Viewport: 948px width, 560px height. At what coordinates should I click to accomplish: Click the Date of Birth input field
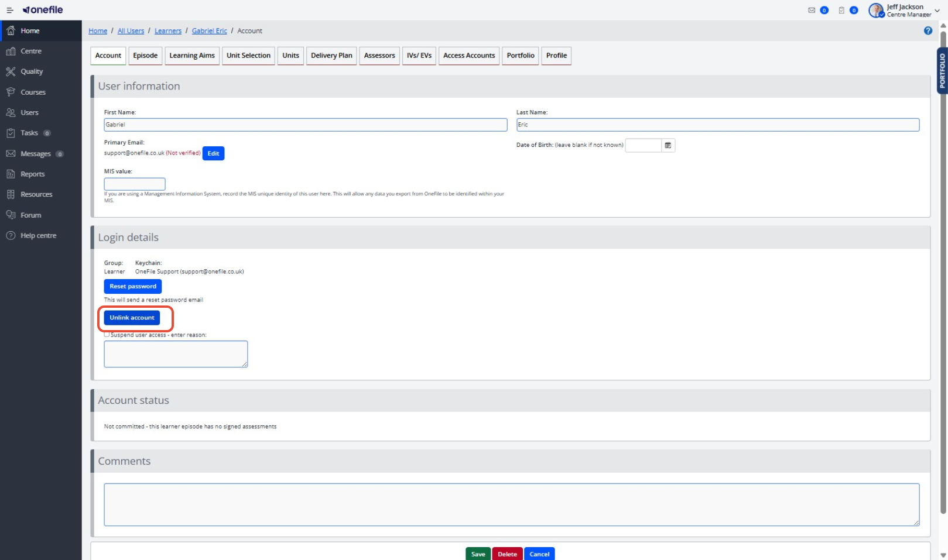click(x=644, y=145)
